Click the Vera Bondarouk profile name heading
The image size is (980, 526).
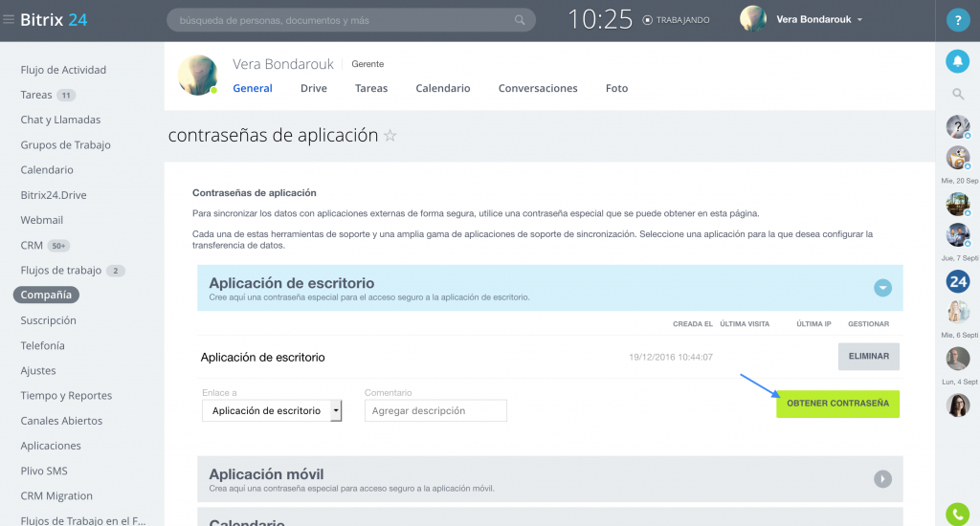click(283, 64)
